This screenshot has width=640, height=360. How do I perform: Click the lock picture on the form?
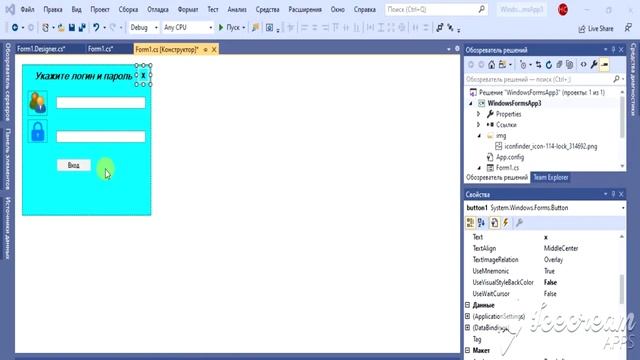point(38,131)
